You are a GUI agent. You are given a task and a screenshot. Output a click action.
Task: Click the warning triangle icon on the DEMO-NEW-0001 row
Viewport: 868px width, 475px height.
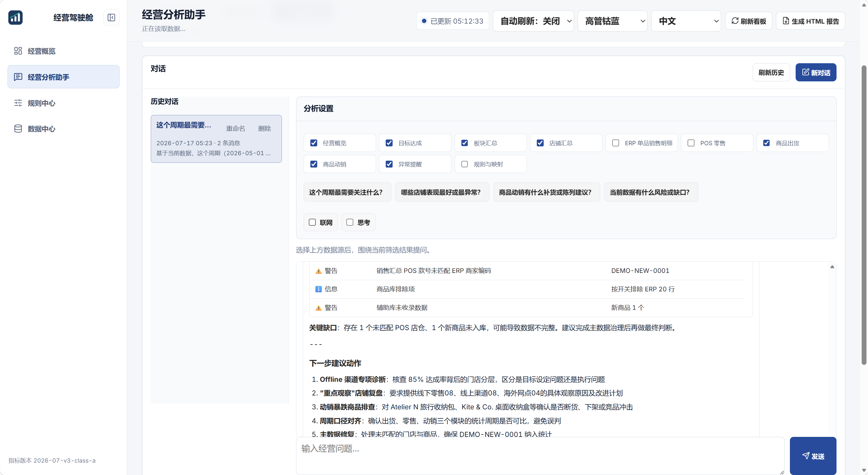318,271
